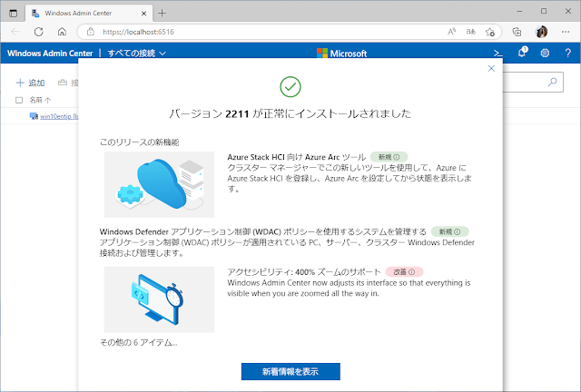Click the browser back arrow
Image resolution: width=581 pixels, height=392 pixels.
[x=15, y=32]
